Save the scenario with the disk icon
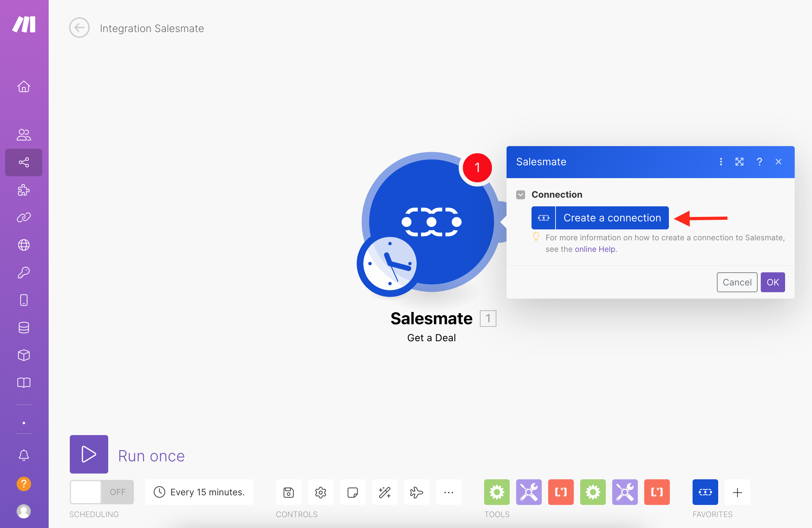Screen dimensions: 812x528 tap(288, 492)
